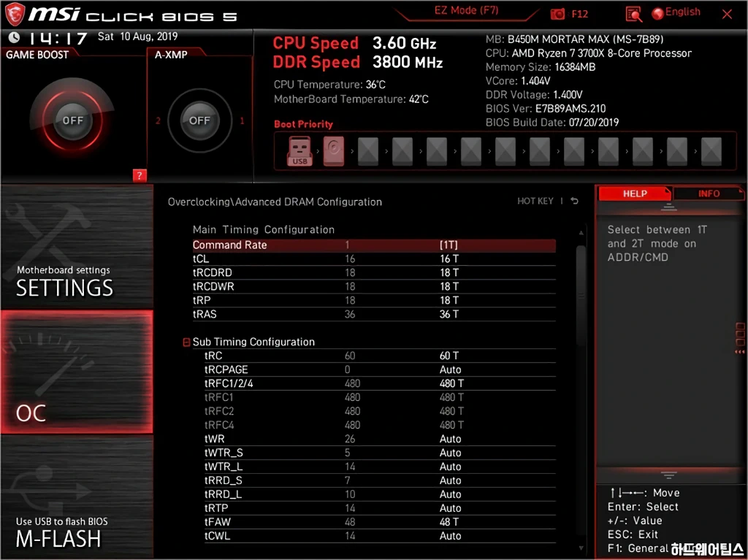The height and width of the screenshot is (560, 748).
Task: Click the scrollbar down arrow in the timing list
Action: pos(581,548)
